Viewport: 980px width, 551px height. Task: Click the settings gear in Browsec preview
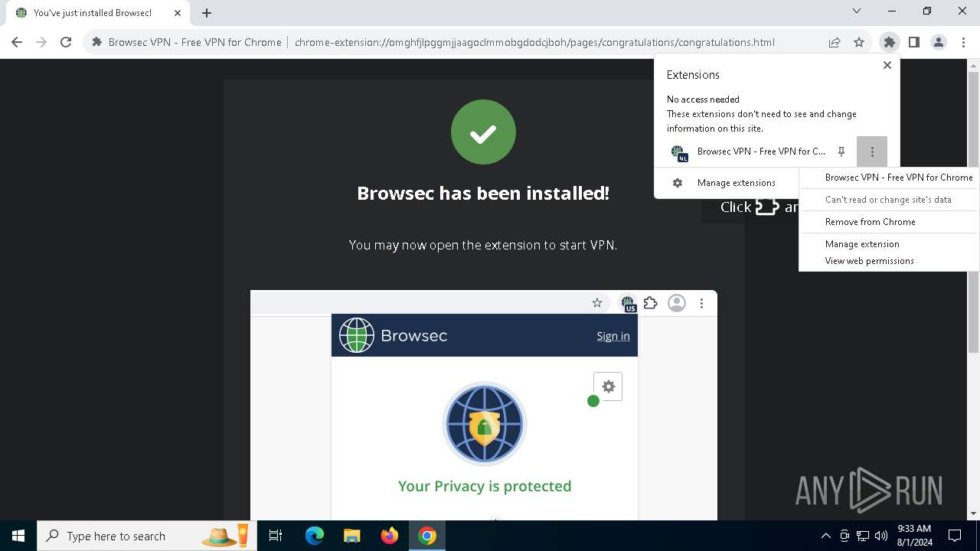pyautogui.click(x=608, y=386)
